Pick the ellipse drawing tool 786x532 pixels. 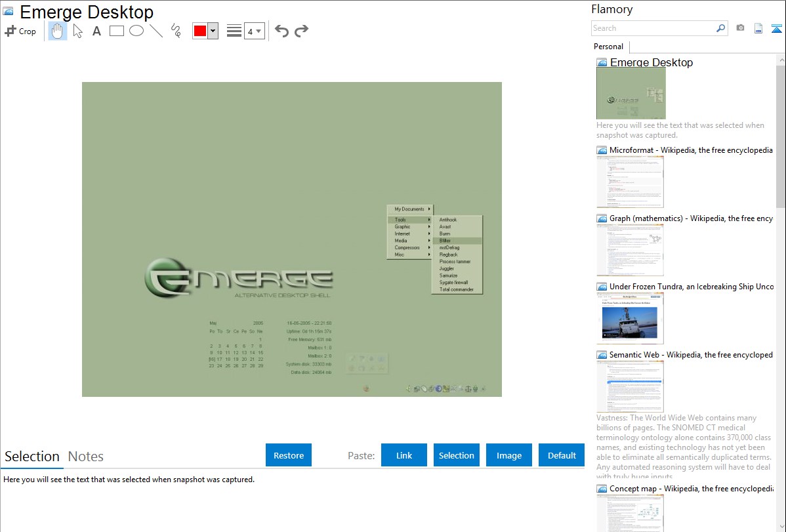[x=136, y=31]
